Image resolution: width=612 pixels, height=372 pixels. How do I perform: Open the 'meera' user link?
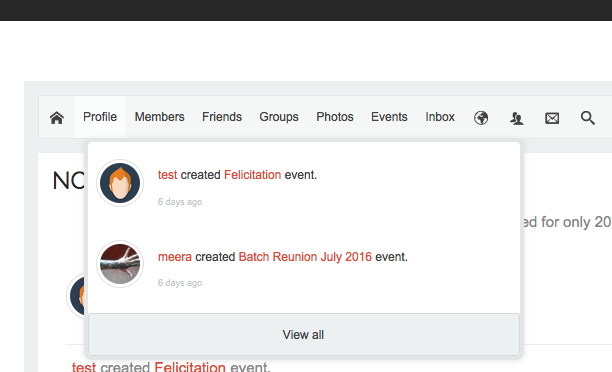[174, 257]
